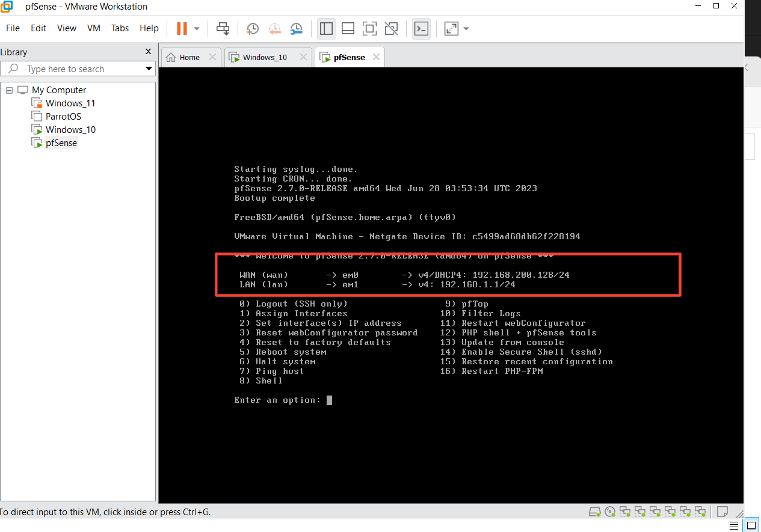Click the stretch guest display icon

[451, 28]
